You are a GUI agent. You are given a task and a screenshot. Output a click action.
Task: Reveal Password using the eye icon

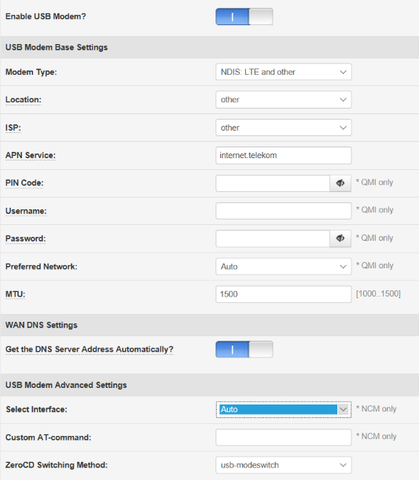340,238
